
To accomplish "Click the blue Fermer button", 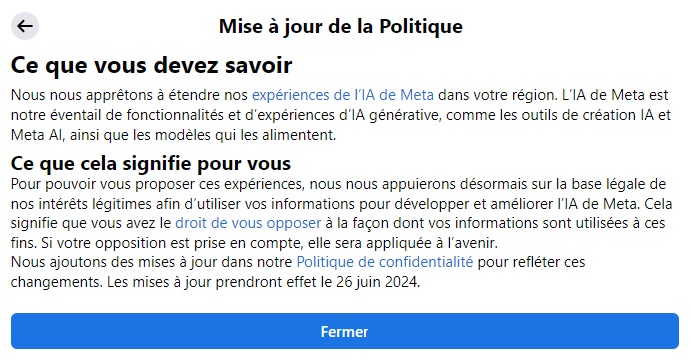I will 345,331.
